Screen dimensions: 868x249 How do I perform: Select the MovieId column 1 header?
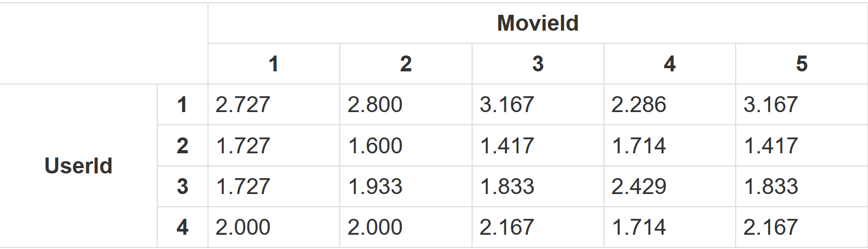[274, 64]
